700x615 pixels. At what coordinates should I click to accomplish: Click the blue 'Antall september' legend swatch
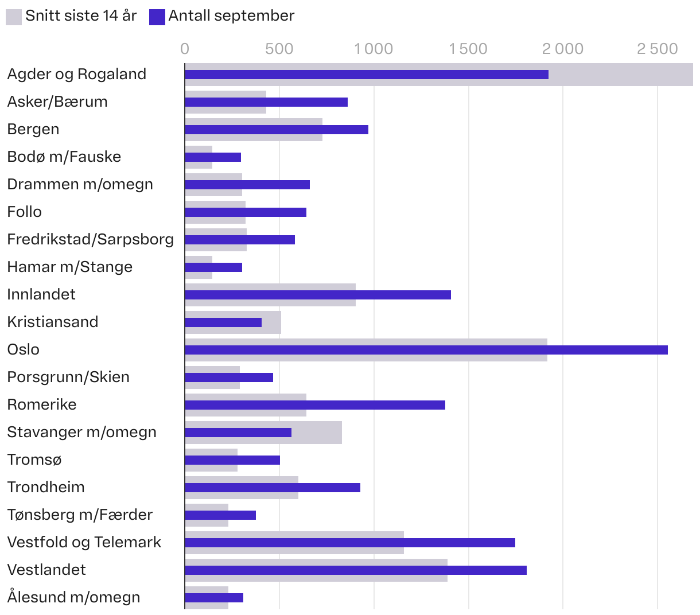click(x=157, y=17)
